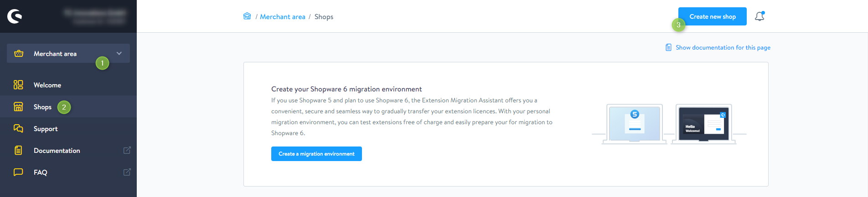
Task: Open the notifications bell
Action: [x=759, y=16]
